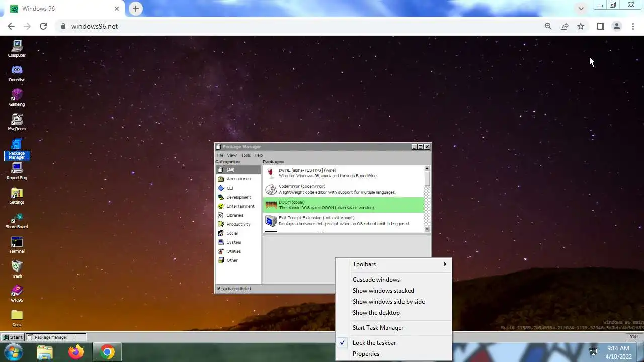Image resolution: width=644 pixels, height=362 pixels.
Task: Select the Package Manager desktop icon
Action: click(17, 149)
